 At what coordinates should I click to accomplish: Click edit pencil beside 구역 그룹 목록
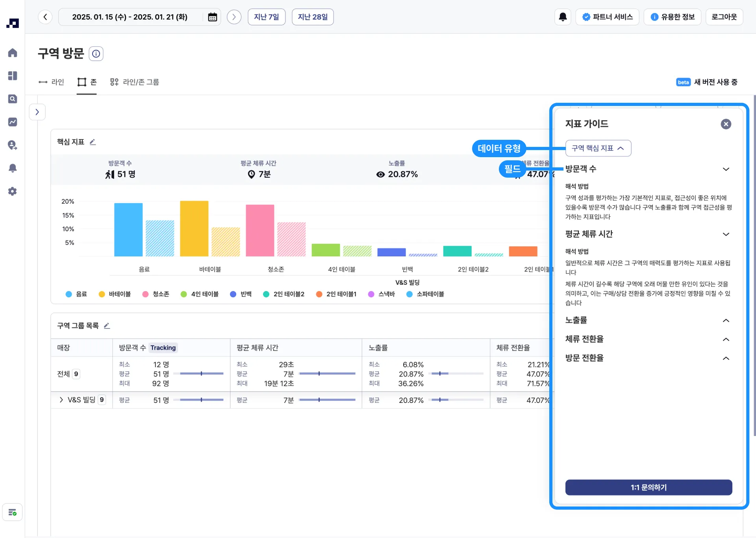[107, 326]
